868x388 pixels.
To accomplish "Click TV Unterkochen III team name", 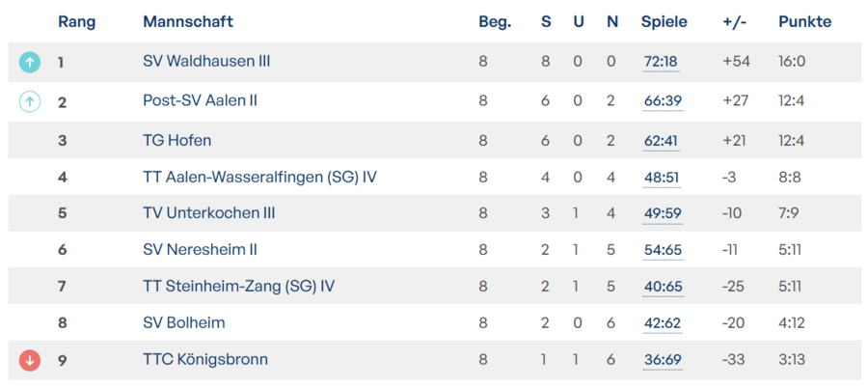I will point(208,213).
